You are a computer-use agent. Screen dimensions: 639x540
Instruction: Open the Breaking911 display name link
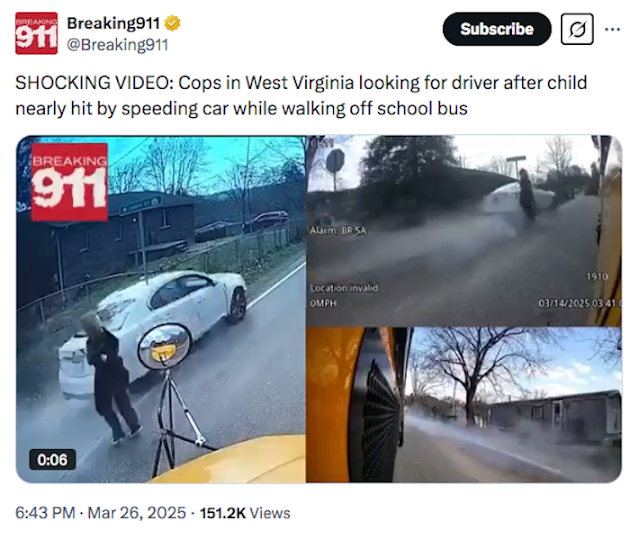point(113,23)
